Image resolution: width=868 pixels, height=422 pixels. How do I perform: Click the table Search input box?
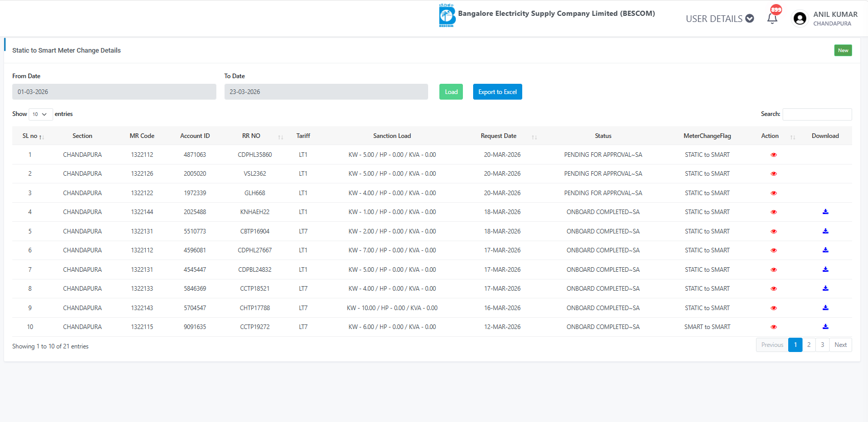817,114
